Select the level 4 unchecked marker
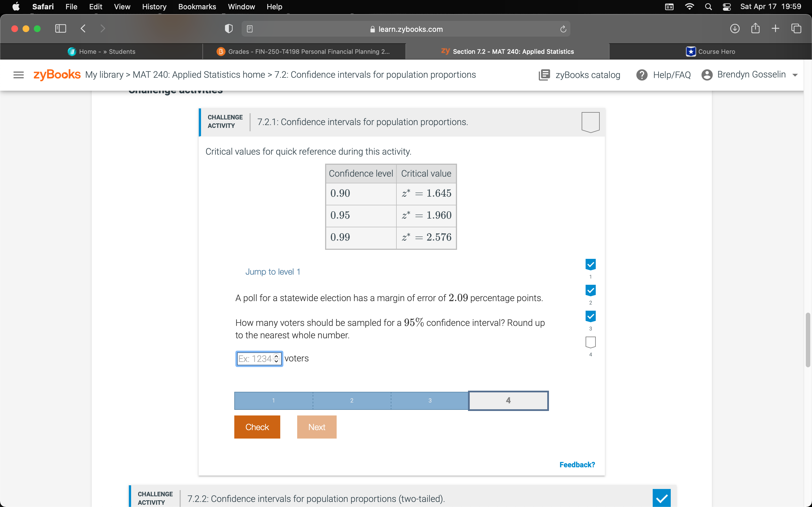812x507 pixels. click(590, 342)
